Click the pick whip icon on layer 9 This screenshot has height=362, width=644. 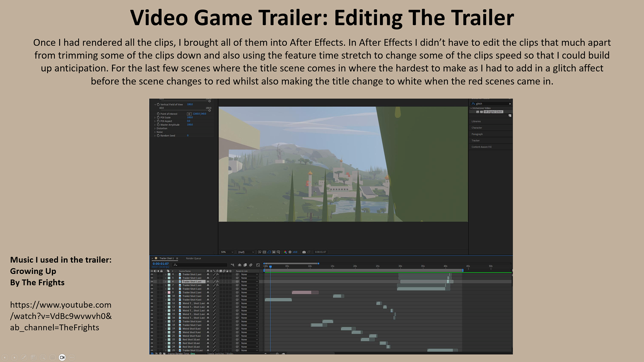click(237, 292)
